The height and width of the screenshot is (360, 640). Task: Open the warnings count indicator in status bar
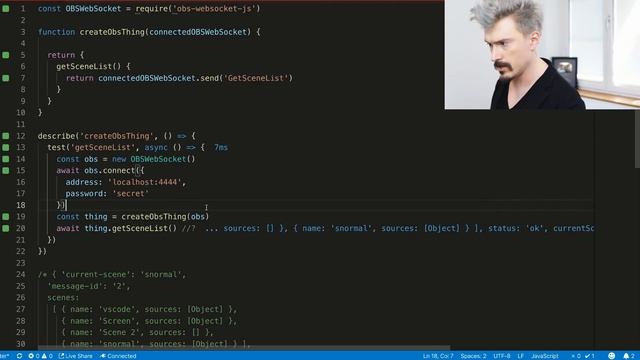tap(47, 356)
